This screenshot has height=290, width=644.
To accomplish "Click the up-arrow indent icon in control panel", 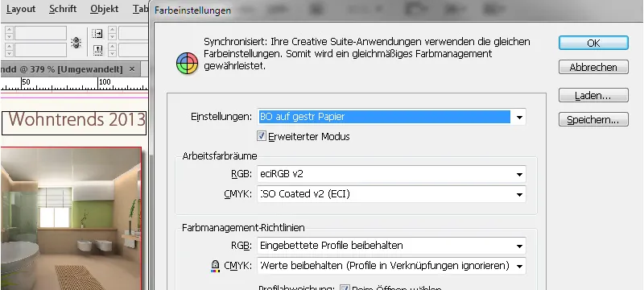I will (97, 50).
